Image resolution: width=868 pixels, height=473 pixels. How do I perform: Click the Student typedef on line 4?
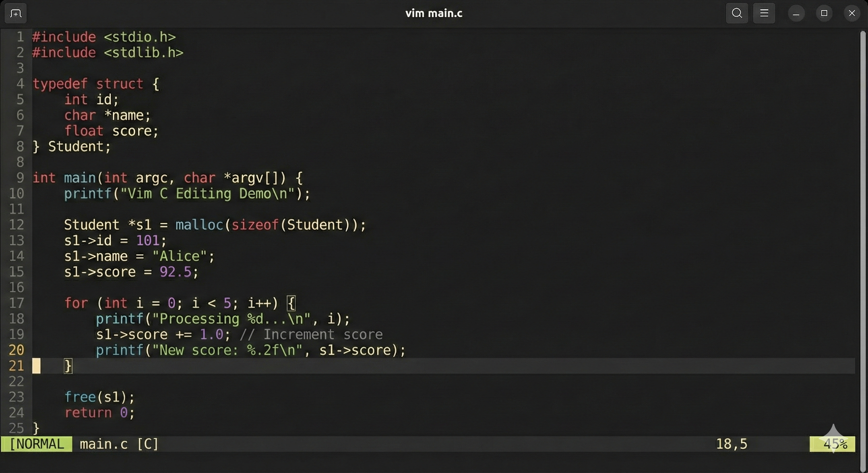[94, 83]
